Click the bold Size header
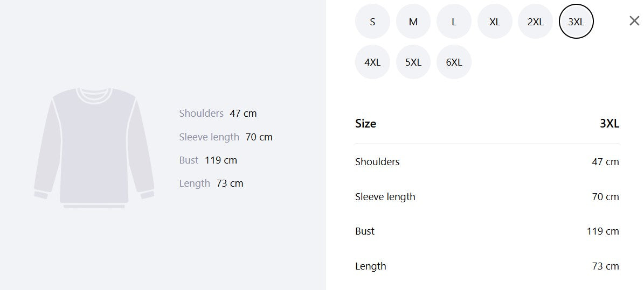 click(365, 123)
